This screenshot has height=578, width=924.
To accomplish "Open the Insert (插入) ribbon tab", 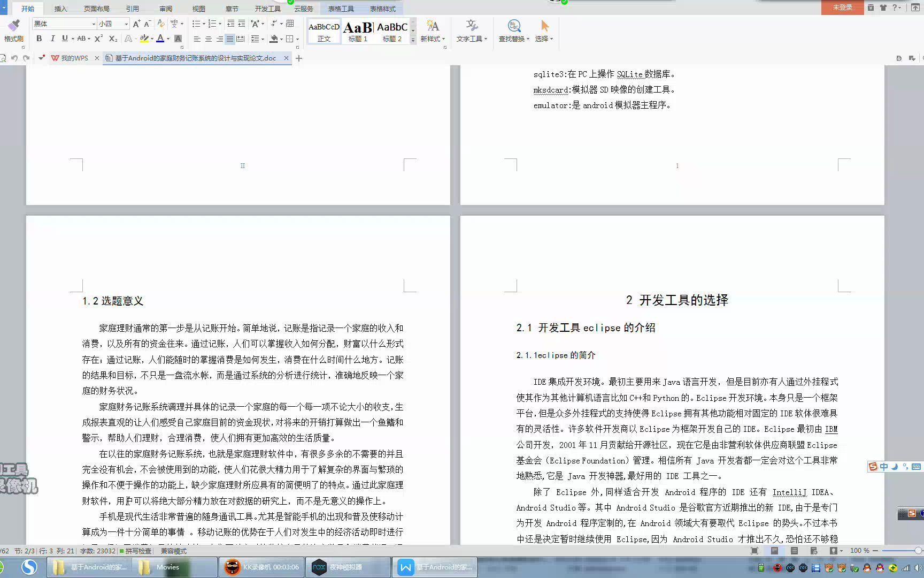I will click(61, 9).
